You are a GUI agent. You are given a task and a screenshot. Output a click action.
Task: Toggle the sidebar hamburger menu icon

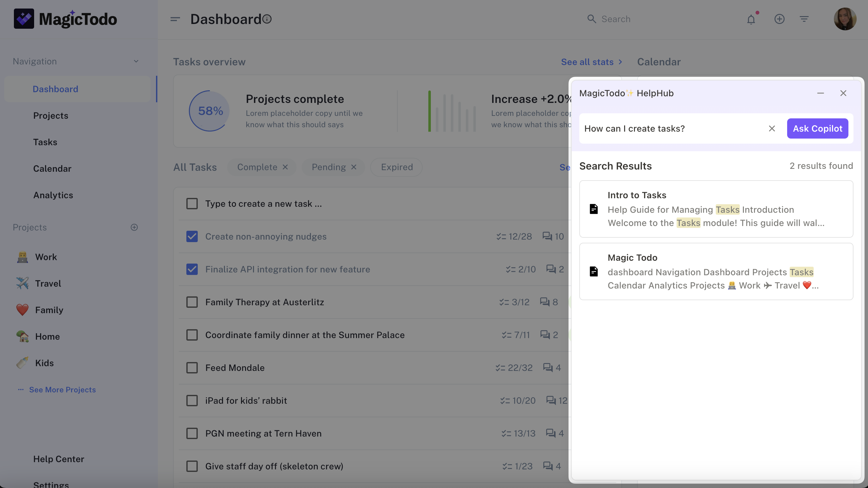tap(175, 19)
